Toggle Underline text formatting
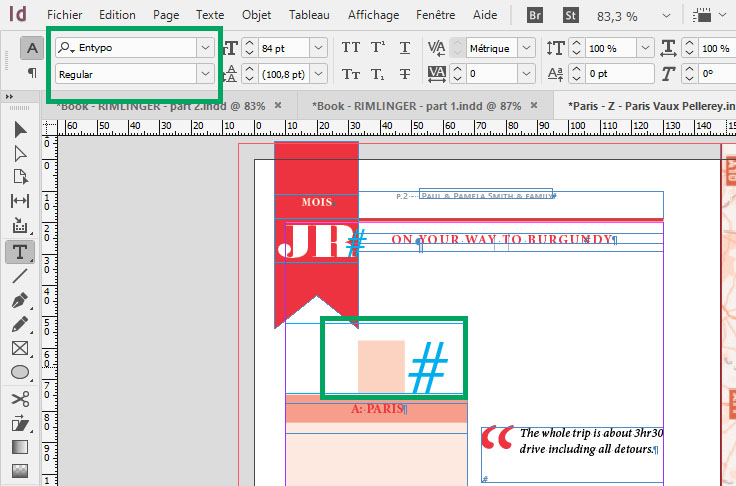The width and height of the screenshot is (736, 486). point(404,48)
